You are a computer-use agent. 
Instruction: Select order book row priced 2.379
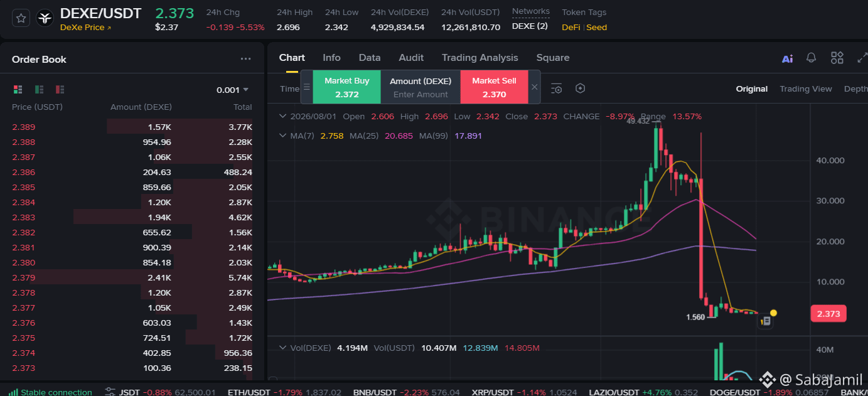(x=132, y=277)
